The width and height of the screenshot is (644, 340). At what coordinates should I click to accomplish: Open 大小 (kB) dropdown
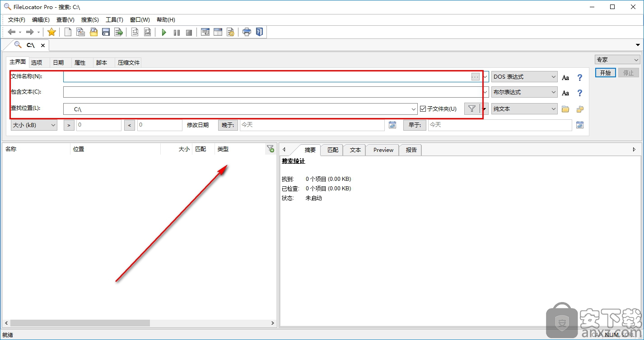(34, 125)
